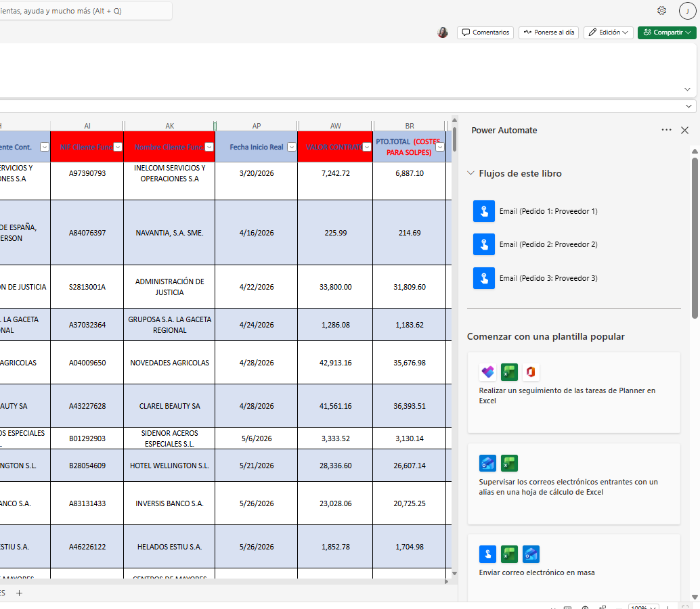The image size is (700, 609).
Task: Choose template Enviar correo electrónico en masa
Action: coord(573,569)
